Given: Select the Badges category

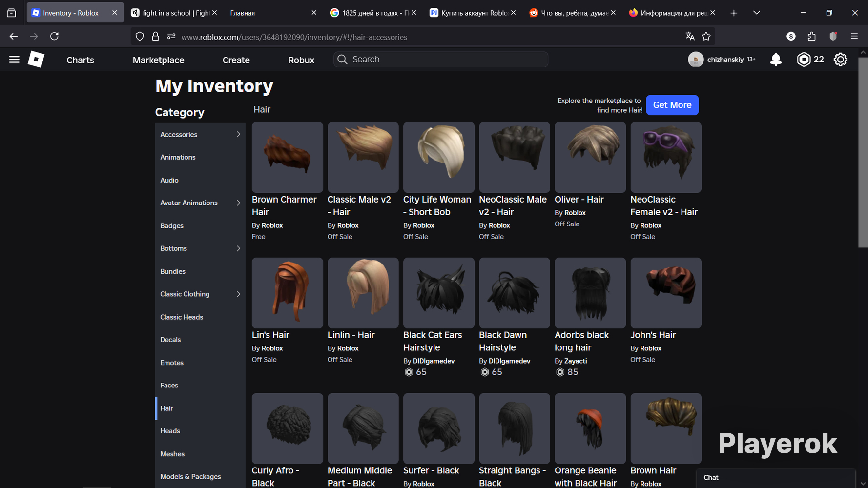Looking at the screenshot, I should point(200,226).
